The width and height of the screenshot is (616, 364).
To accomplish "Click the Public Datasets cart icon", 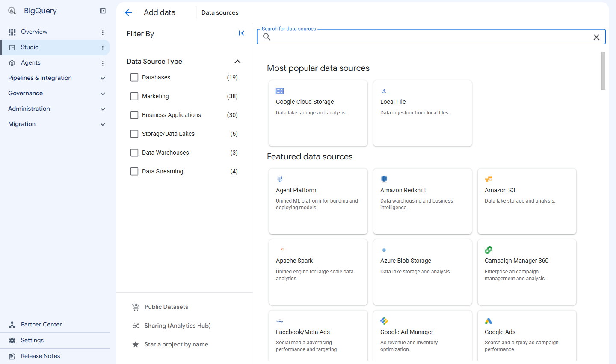I will tap(136, 307).
